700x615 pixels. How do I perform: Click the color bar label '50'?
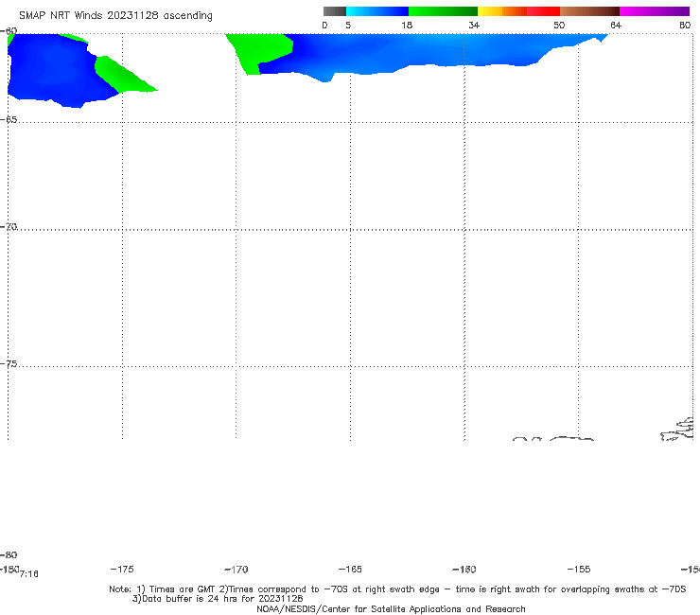click(559, 26)
